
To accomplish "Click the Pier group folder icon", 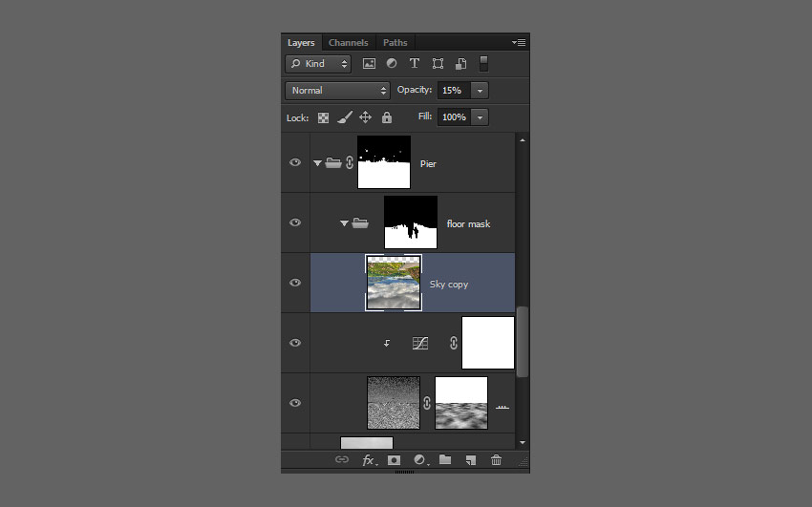I will [333, 163].
